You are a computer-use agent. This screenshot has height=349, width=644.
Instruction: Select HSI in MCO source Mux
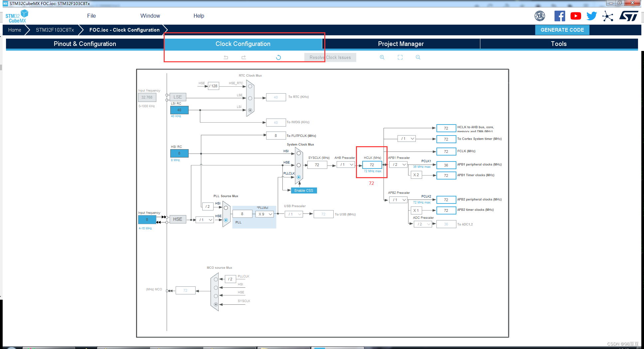click(216, 288)
